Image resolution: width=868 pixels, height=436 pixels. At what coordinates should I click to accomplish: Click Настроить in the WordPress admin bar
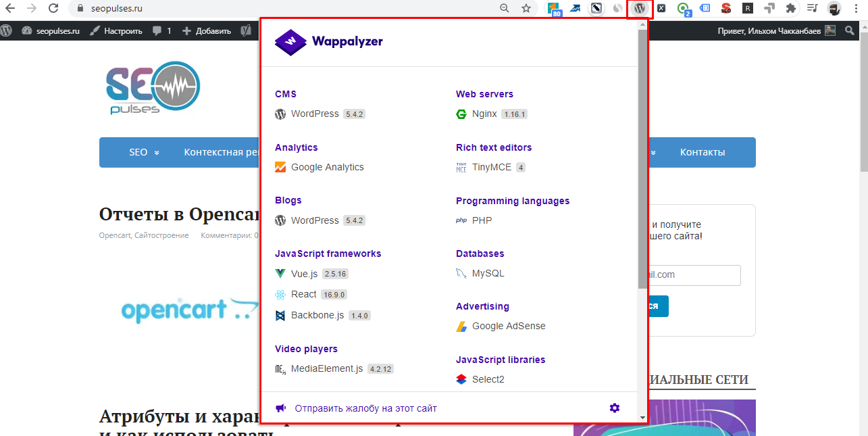click(116, 30)
